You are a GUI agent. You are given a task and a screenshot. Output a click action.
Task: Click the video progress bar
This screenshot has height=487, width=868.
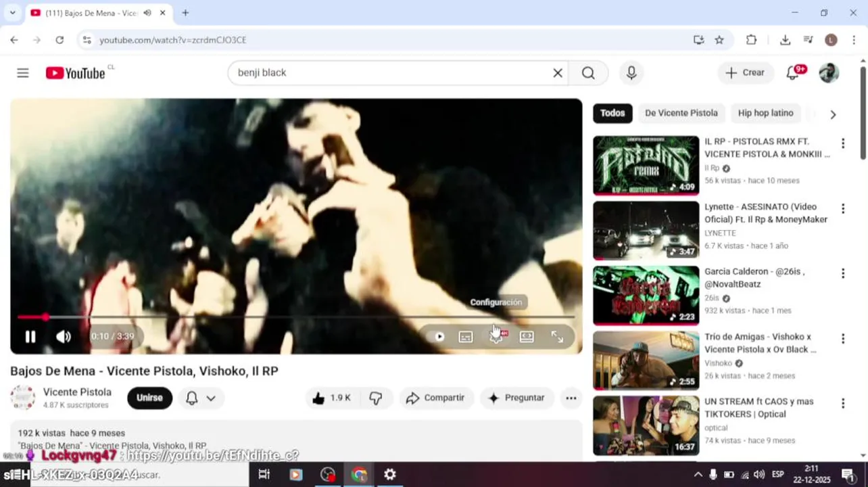[296, 317]
